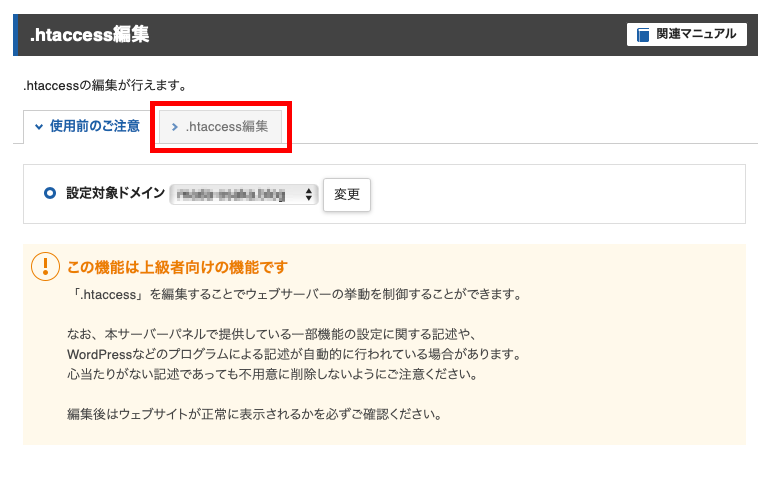The image size is (771, 485).
Task: Click the blue book icon in 関連マニュアル
Action: [x=643, y=35]
